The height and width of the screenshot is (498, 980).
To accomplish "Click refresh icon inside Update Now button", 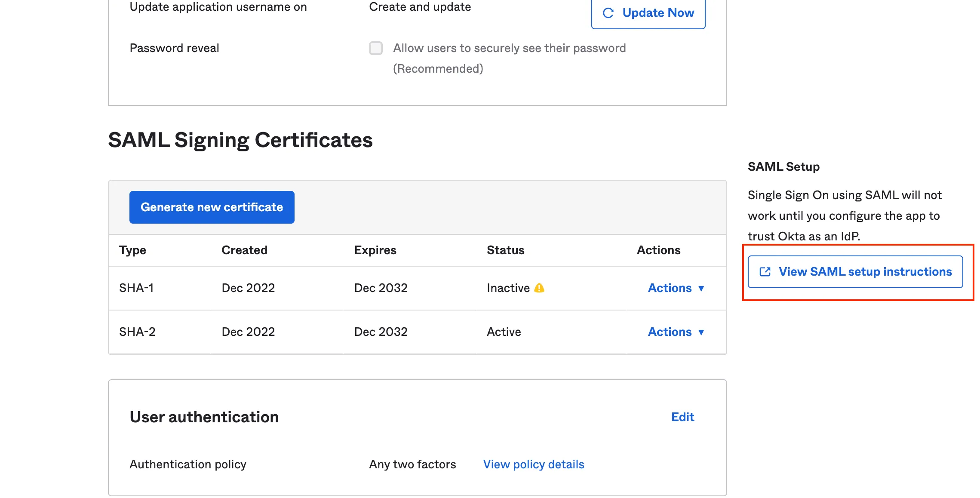I will (608, 12).
